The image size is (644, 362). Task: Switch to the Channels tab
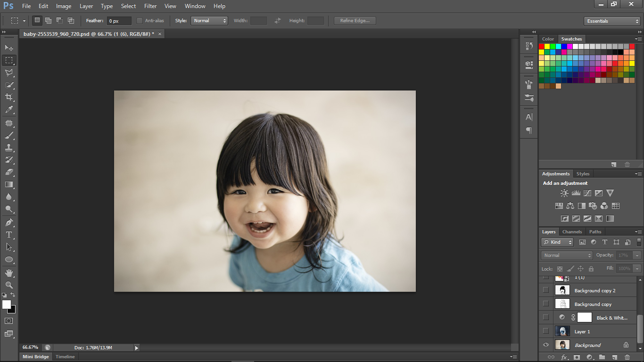572,231
